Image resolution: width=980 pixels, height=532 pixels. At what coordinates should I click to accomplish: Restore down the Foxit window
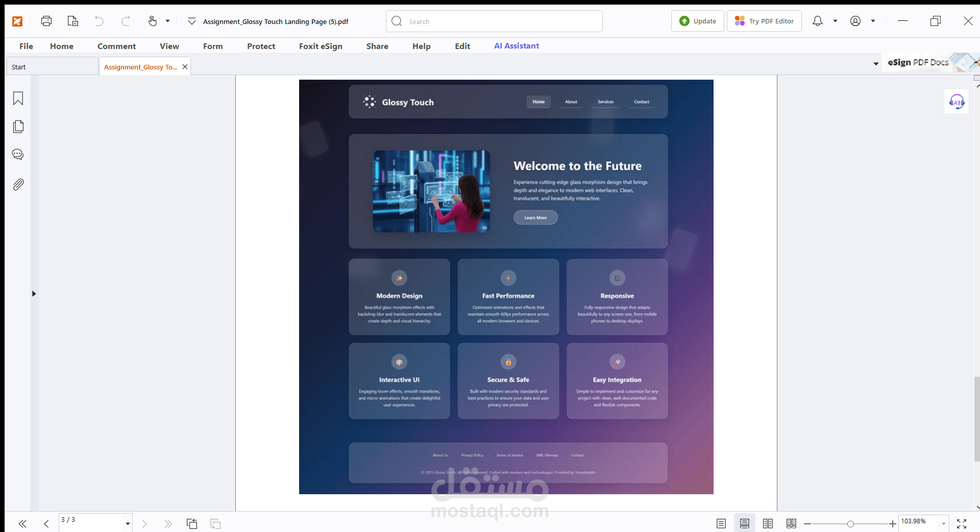(x=935, y=21)
